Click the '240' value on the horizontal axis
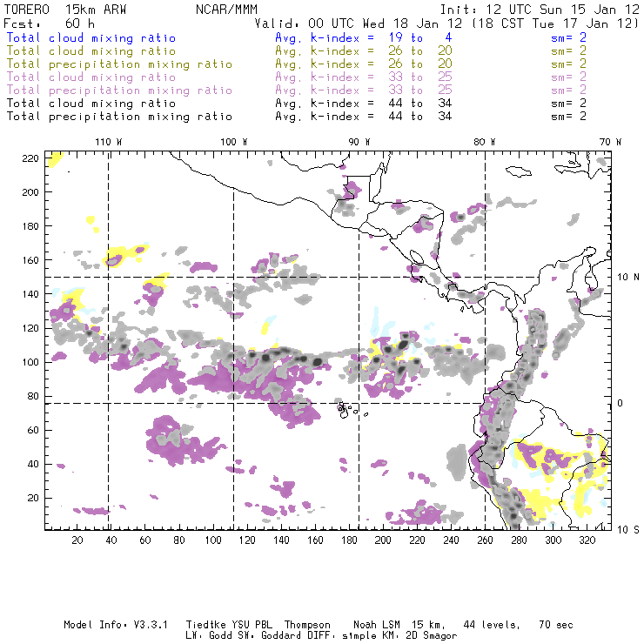Screen dimensions: 644x644 click(x=451, y=540)
